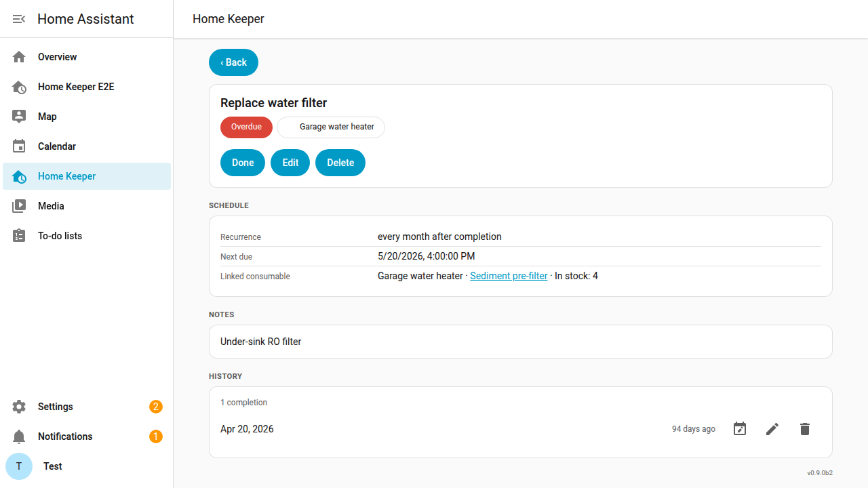Mark task as Done
The height and width of the screenshot is (488, 868).
pyautogui.click(x=243, y=163)
